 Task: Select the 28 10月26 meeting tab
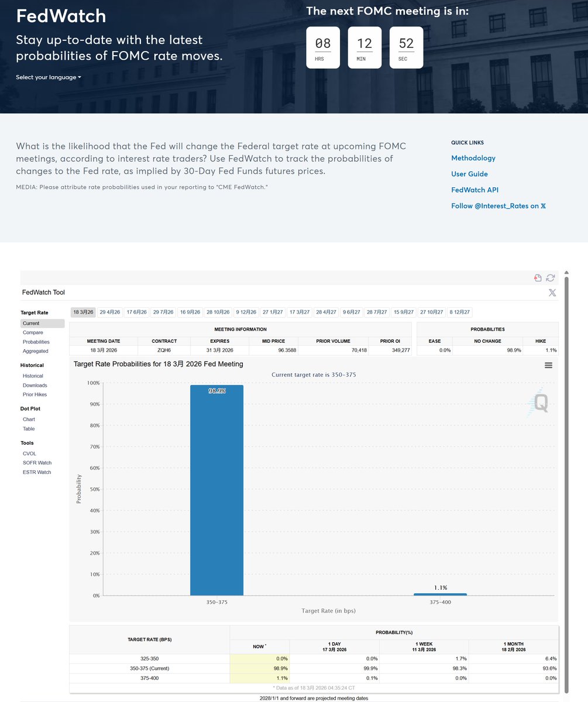point(218,312)
